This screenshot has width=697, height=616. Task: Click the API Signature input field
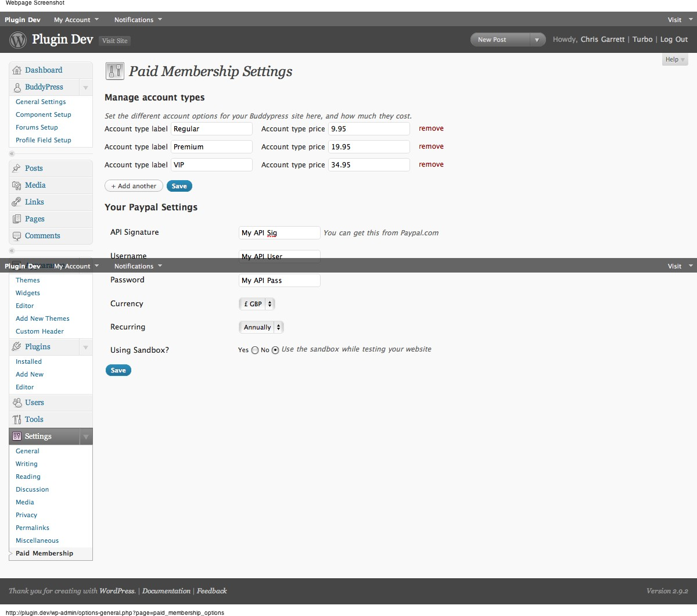279,232
